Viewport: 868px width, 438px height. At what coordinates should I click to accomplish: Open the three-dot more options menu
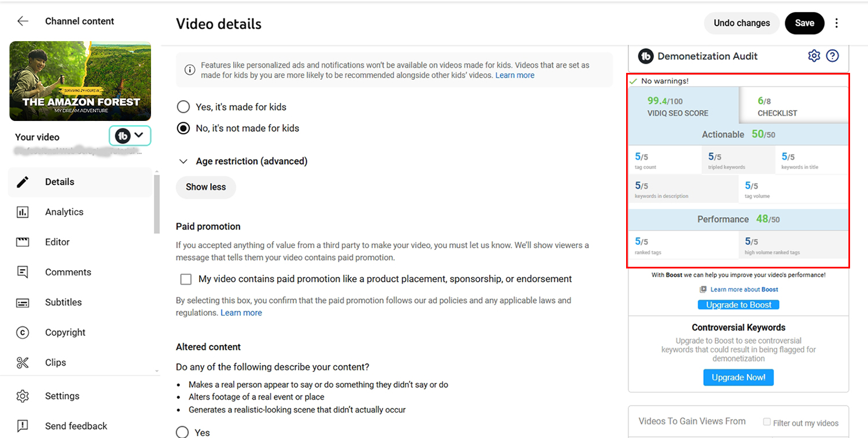[x=836, y=23]
